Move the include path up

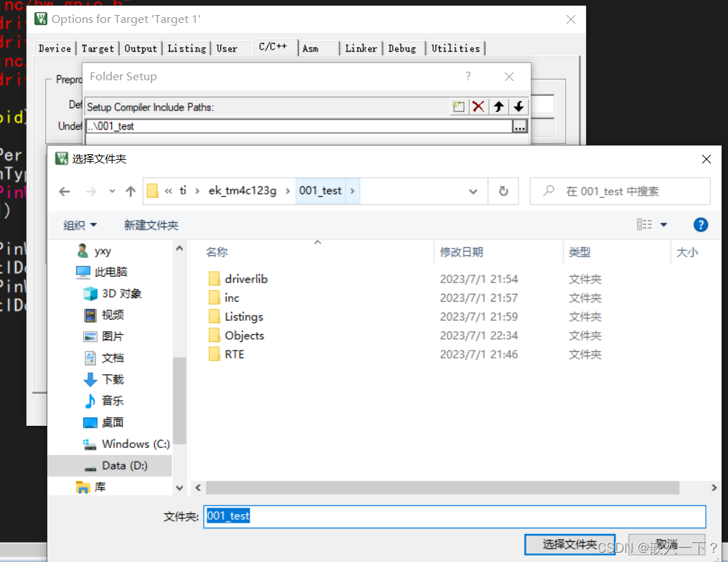click(x=499, y=107)
